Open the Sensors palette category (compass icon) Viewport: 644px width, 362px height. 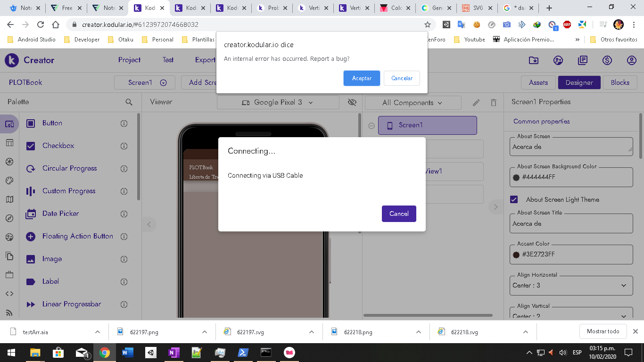click(9, 218)
